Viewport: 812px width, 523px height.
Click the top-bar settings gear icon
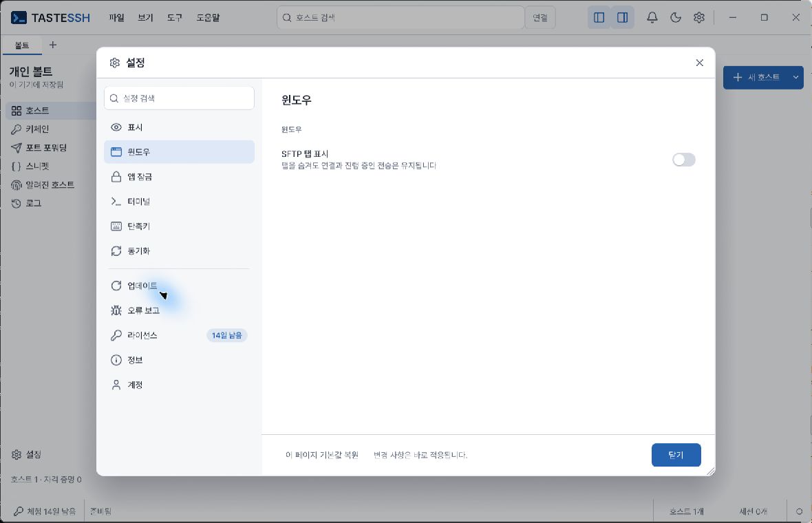tap(698, 18)
